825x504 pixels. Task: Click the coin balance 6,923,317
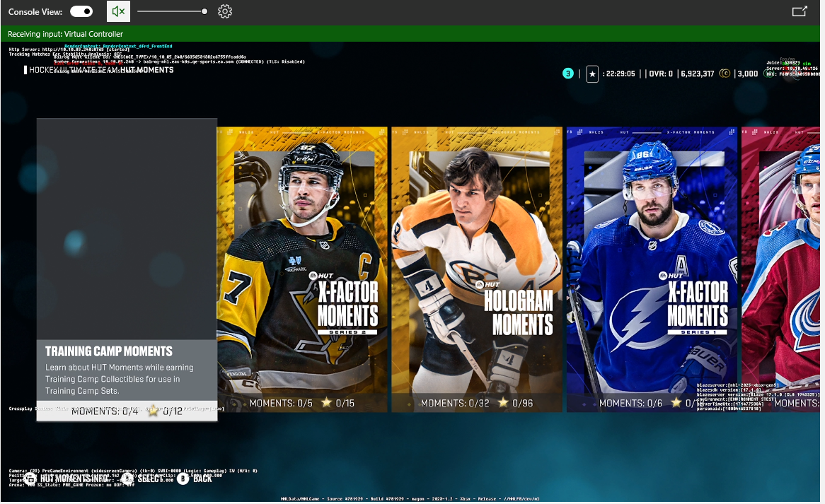[x=697, y=74]
